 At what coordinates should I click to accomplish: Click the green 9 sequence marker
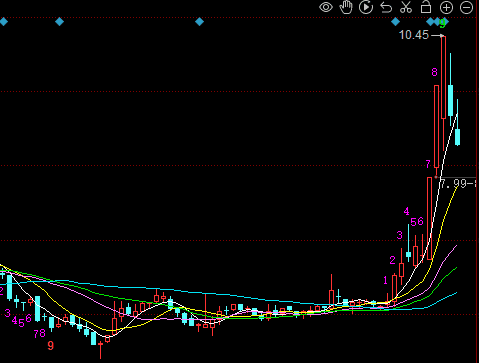point(442,24)
